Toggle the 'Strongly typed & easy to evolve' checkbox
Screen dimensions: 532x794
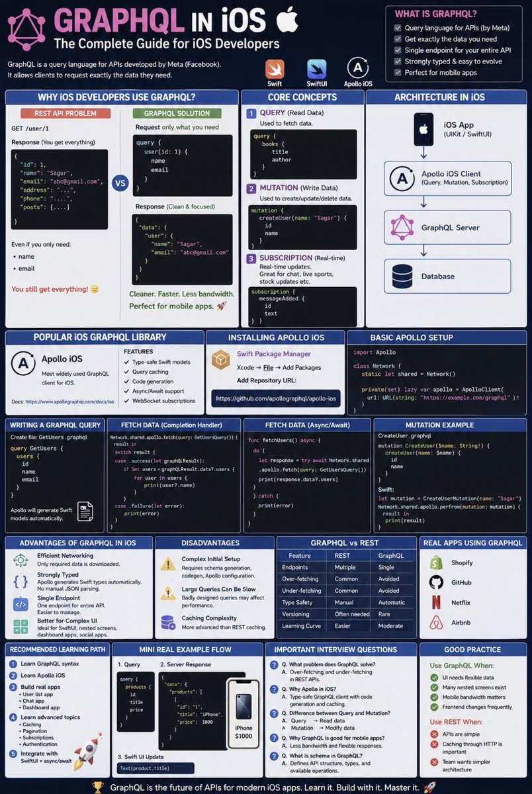398,61
